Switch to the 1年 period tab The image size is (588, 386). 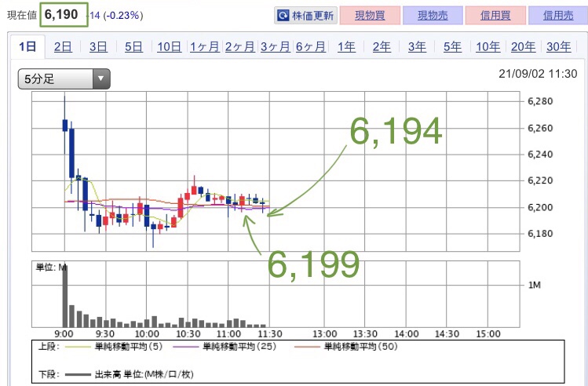coord(346,47)
